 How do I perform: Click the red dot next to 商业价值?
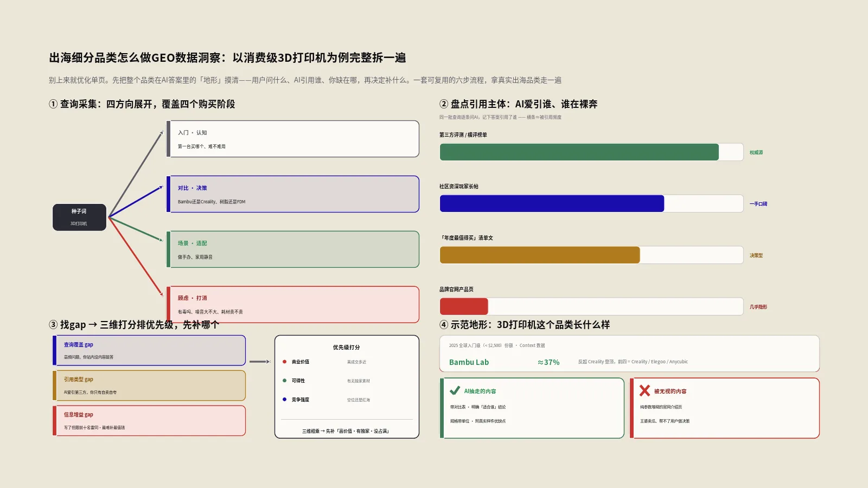point(284,362)
